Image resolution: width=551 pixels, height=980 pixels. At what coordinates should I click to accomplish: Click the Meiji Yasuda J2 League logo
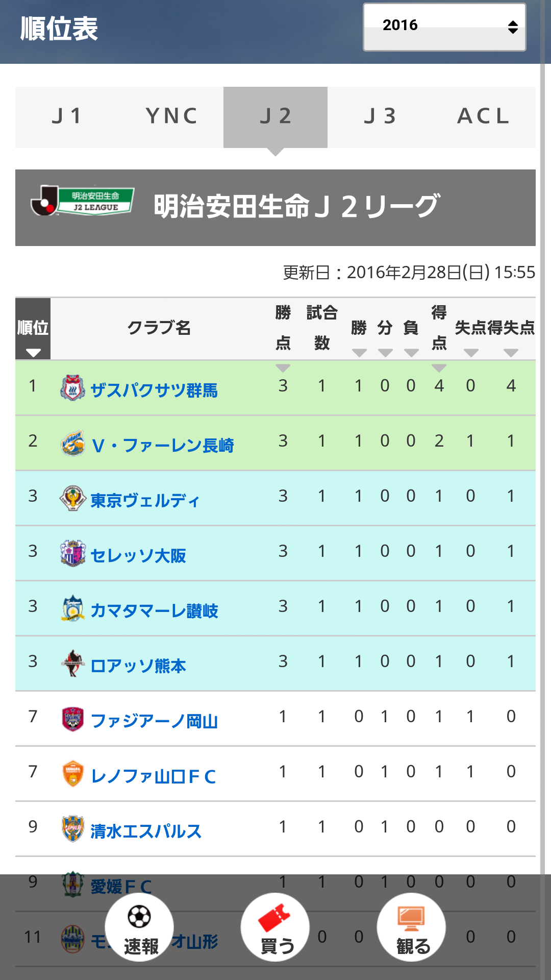(83, 201)
